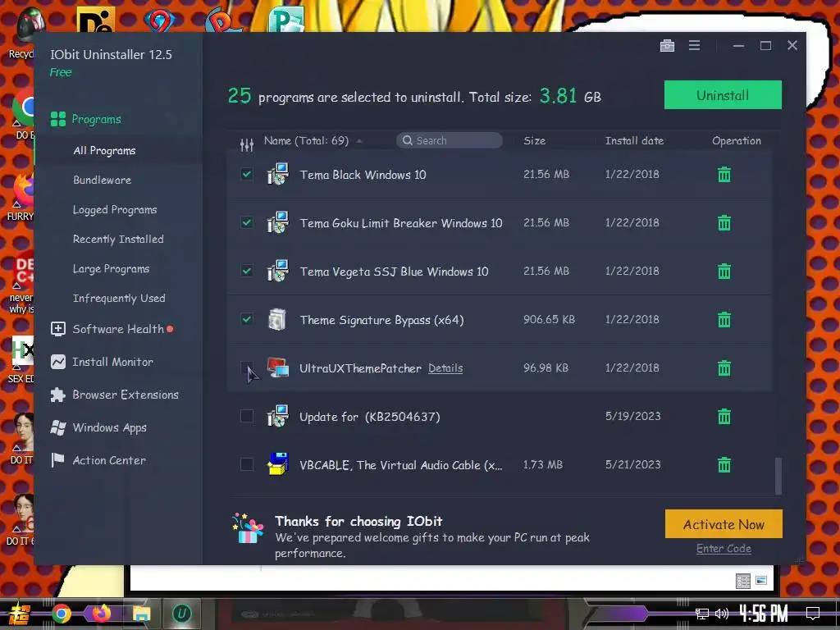Viewport: 840px width, 630px height.
Task: Click the toolbox icon in the title bar
Action: 667,46
